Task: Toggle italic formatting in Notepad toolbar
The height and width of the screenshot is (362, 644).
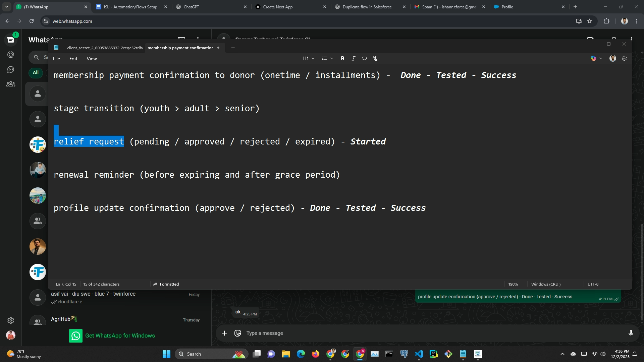Action: coord(353,58)
